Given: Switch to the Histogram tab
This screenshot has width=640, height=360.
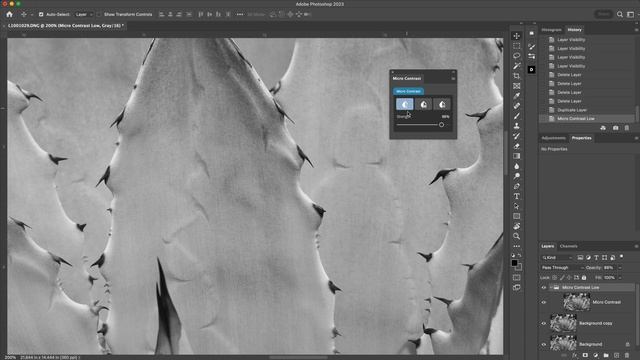Looking at the screenshot, I should tap(551, 30).
